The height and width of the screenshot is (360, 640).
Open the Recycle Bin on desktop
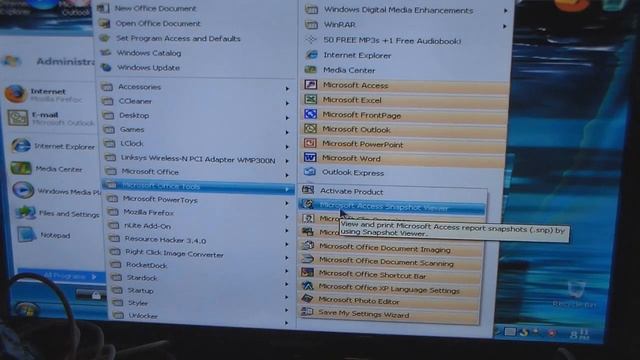point(575,294)
